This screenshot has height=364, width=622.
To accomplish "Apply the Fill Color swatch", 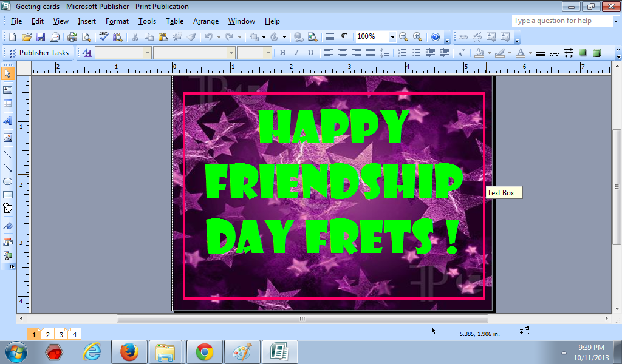I will pyautogui.click(x=479, y=53).
